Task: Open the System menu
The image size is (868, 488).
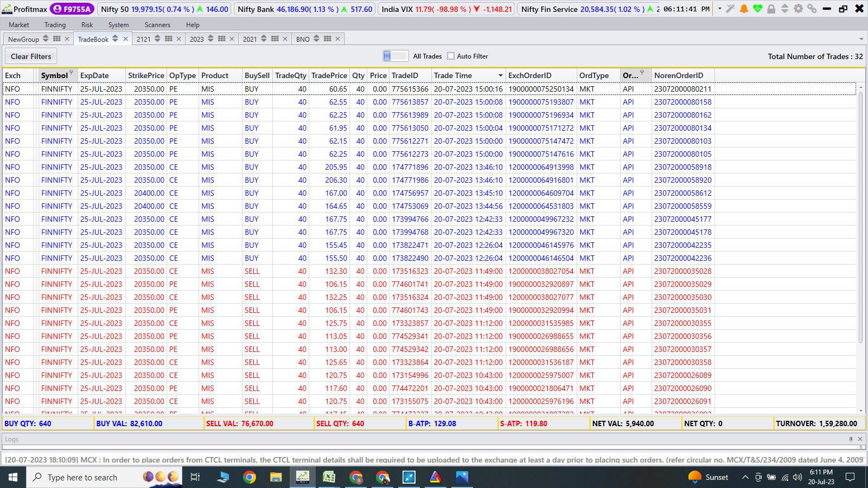Action: point(118,25)
